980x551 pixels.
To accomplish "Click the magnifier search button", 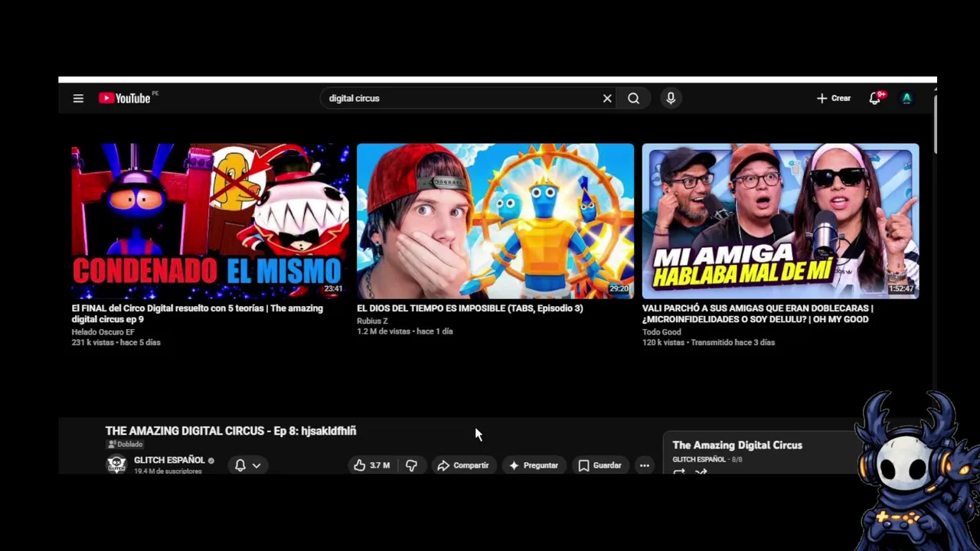I will (x=634, y=98).
